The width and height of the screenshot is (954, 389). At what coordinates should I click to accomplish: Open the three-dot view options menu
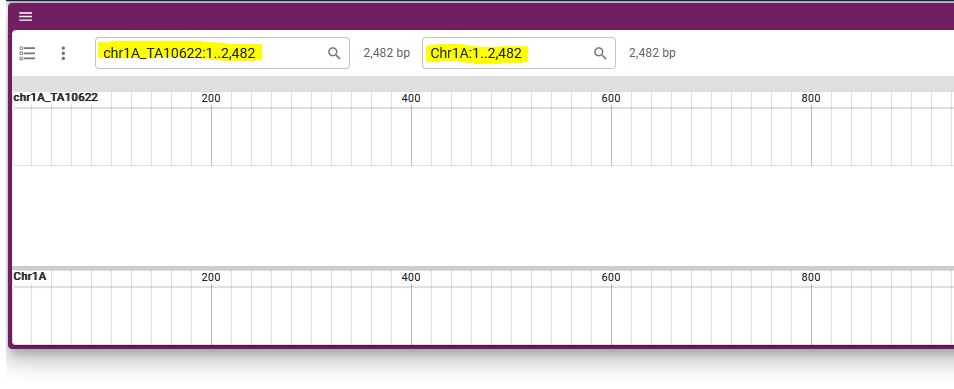pyautogui.click(x=63, y=53)
